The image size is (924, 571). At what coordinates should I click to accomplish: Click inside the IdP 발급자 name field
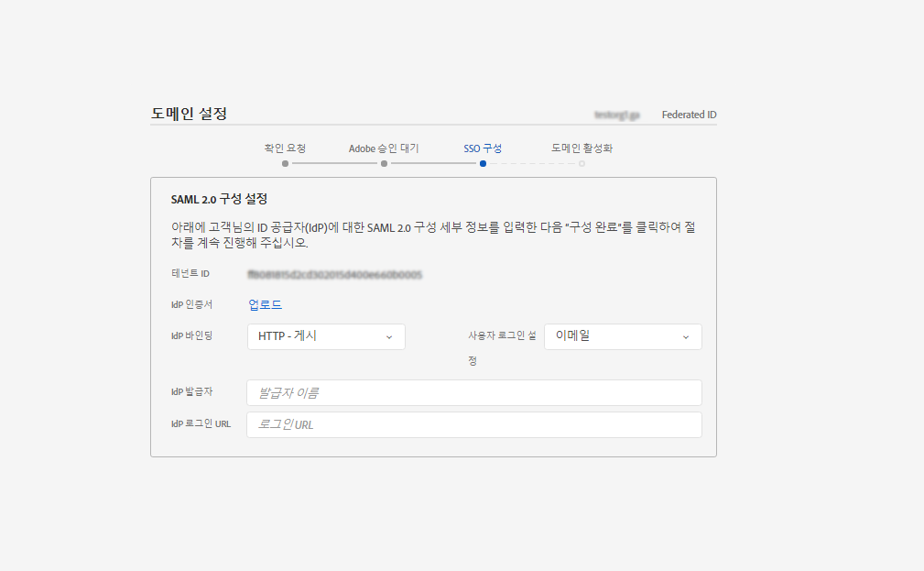click(473, 392)
